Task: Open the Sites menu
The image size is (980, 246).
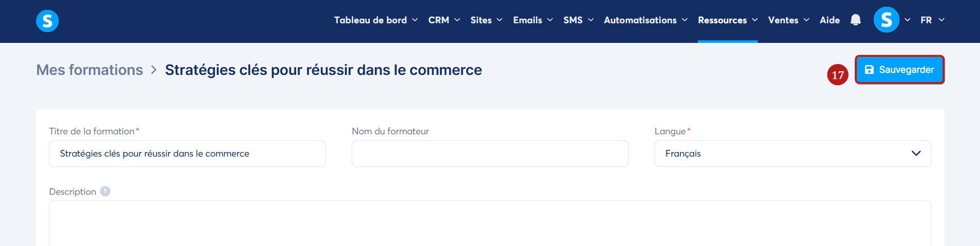Action: [x=486, y=20]
